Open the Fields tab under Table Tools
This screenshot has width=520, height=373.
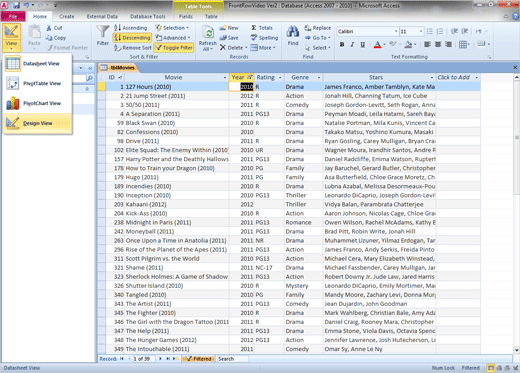[x=186, y=16]
